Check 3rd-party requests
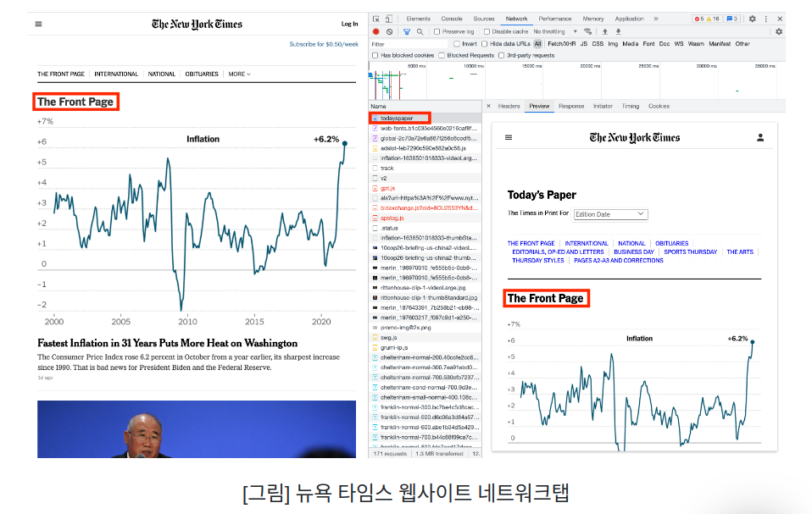The image size is (812, 514). click(501, 55)
